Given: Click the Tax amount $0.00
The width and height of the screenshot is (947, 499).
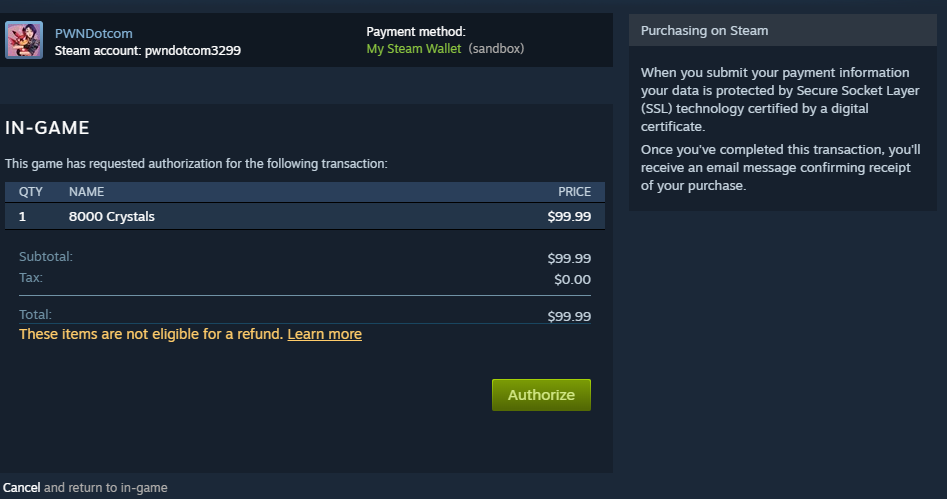Looking at the screenshot, I should click(572, 279).
